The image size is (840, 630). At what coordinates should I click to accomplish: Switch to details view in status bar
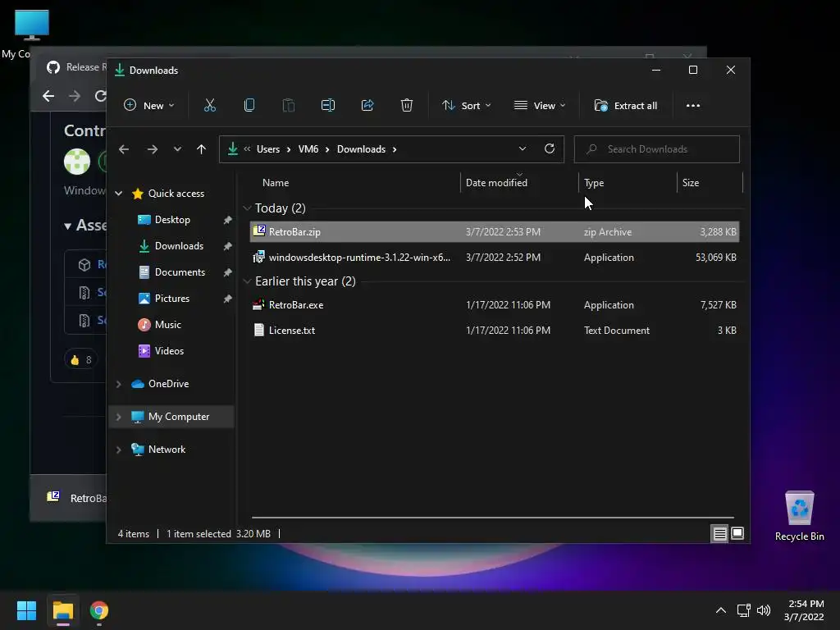tap(719, 533)
